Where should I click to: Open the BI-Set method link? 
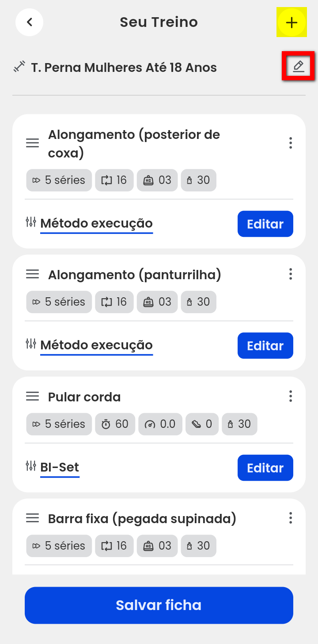(x=60, y=468)
